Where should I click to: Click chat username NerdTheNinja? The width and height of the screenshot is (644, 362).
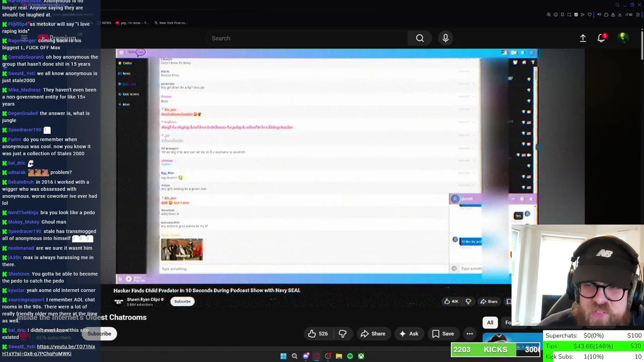(23, 213)
